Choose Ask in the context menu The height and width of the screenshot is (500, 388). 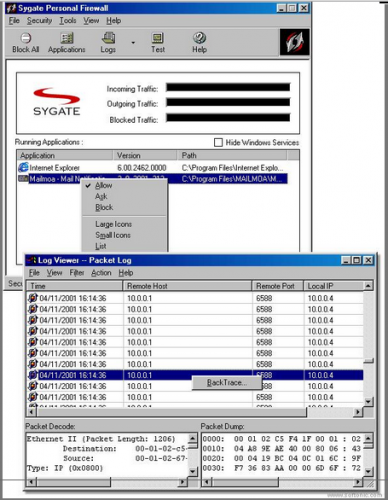click(x=101, y=196)
